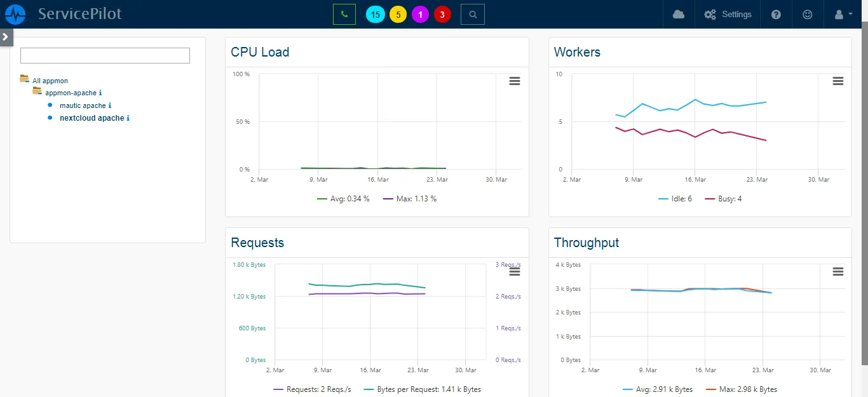The width and height of the screenshot is (868, 397).
Task: Select the mautic apache tree item
Action: 83,105
